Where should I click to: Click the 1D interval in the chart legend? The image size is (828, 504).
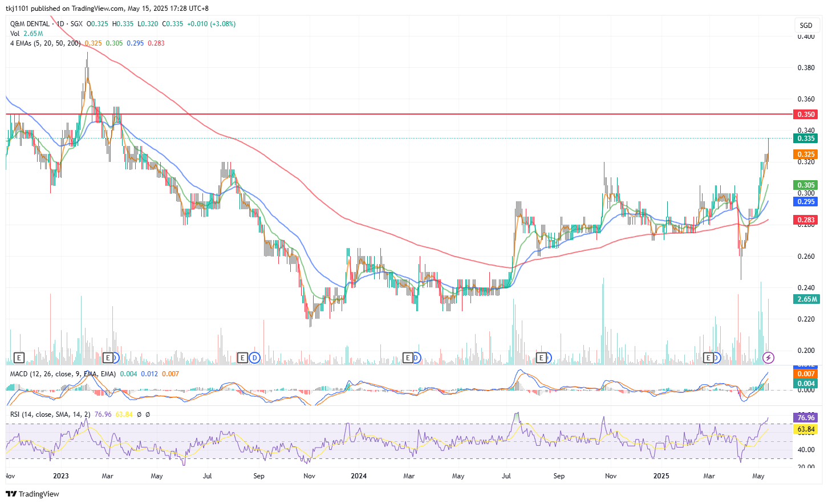[x=60, y=24]
